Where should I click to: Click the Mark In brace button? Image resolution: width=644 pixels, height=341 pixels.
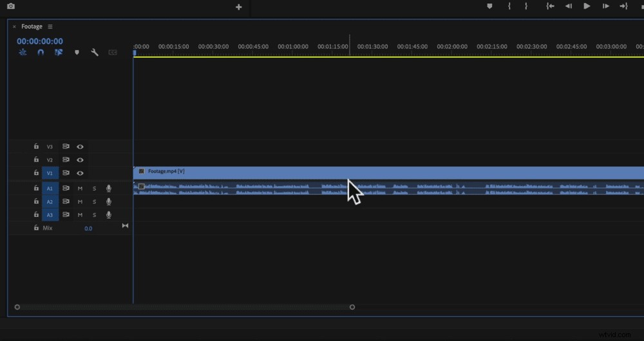pyautogui.click(x=509, y=6)
